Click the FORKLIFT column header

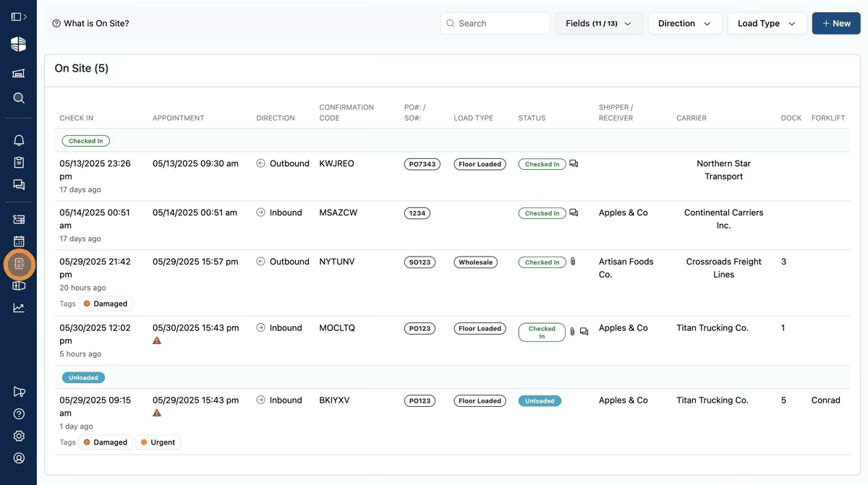click(x=828, y=118)
